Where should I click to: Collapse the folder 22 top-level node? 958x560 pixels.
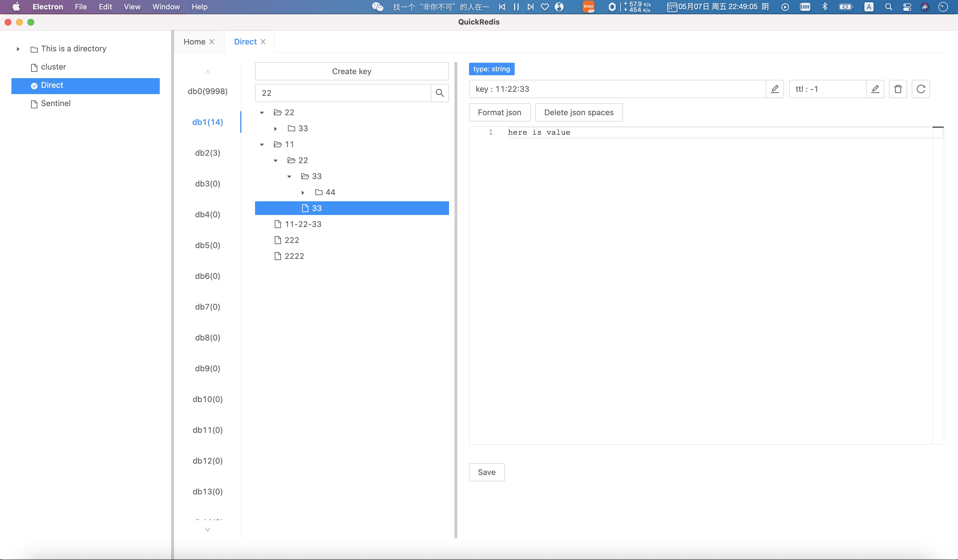[x=261, y=112]
